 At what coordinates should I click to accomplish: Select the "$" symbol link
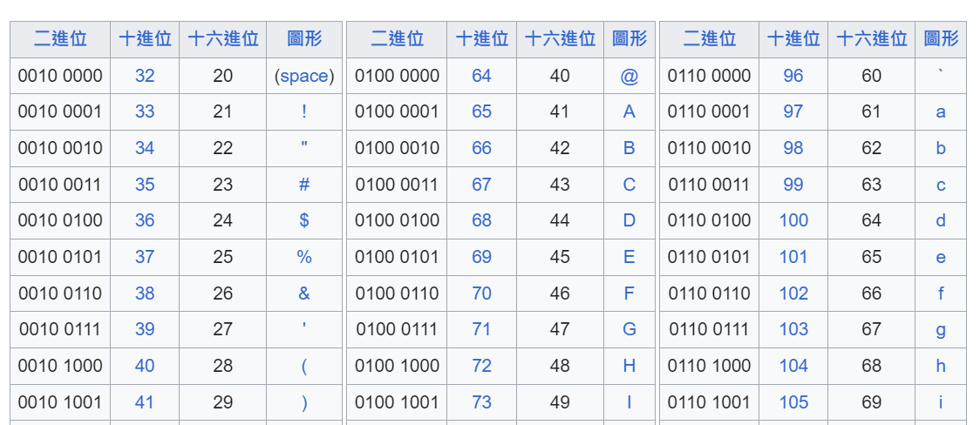point(303,220)
